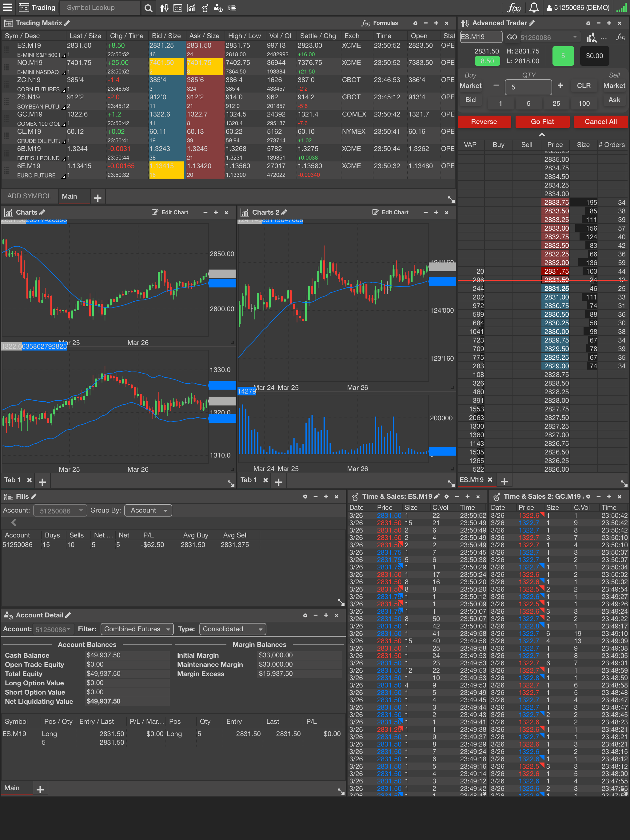
Task: Click the QTY input field
Action: point(528,87)
